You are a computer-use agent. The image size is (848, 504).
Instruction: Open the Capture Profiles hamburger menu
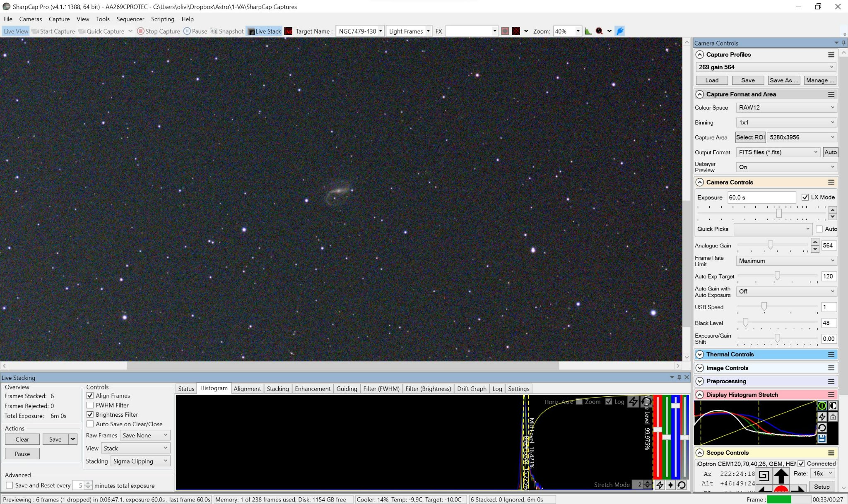coord(831,55)
